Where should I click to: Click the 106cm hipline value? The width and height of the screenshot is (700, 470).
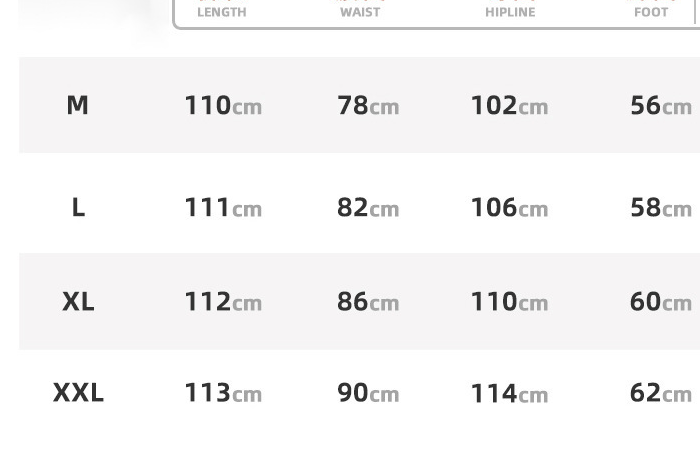509,207
